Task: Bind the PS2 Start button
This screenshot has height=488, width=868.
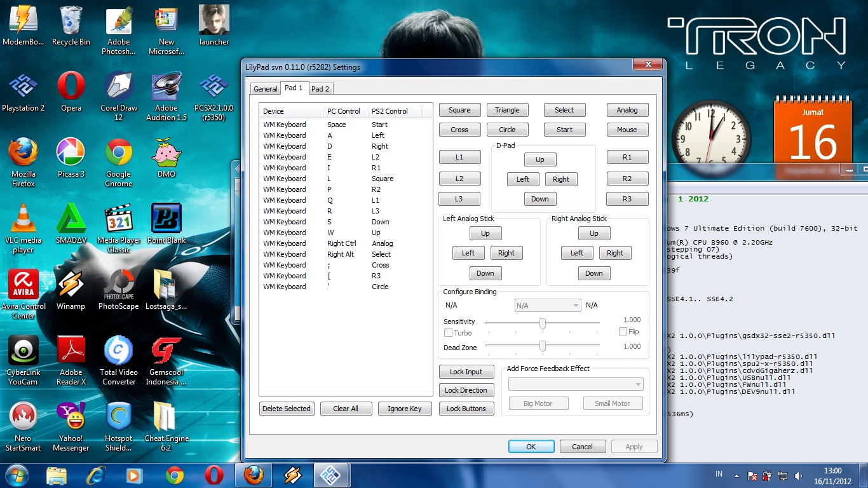Action: [x=564, y=130]
